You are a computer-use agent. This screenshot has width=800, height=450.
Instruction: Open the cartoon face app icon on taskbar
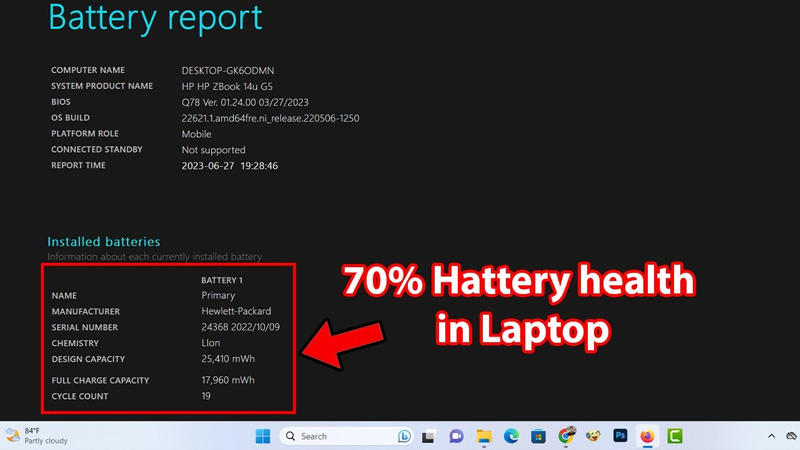pos(593,436)
